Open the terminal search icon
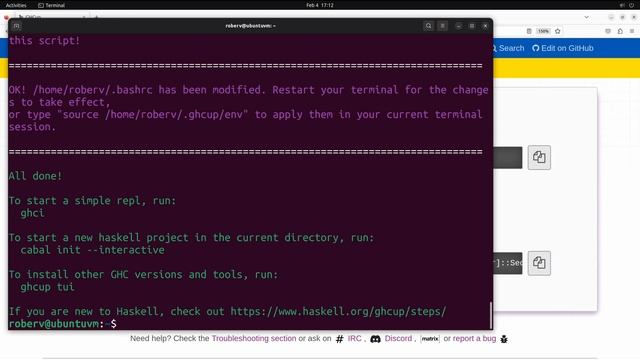The width and height of the screenshot is (640, 360). pyautogui.click(x=428, y=26)
